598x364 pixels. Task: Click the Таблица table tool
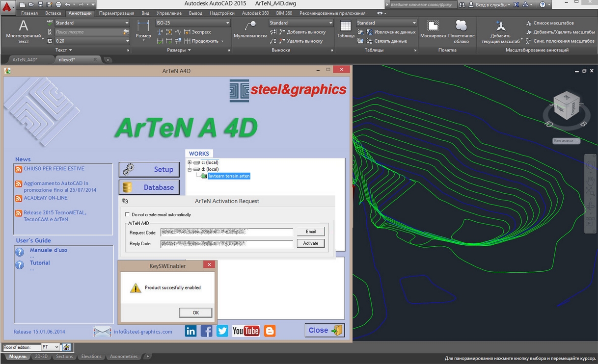point(346,29)
